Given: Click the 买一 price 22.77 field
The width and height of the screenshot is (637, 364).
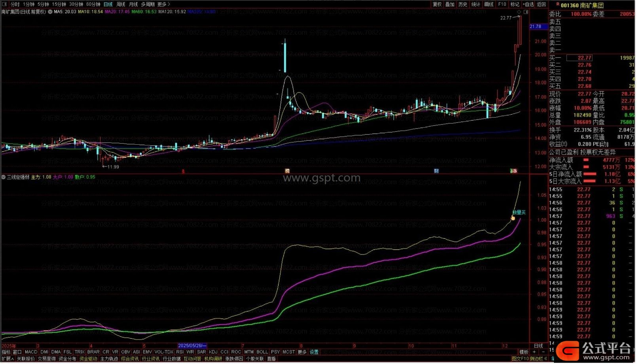Looking at the screenshot, I should pos(584,58).
